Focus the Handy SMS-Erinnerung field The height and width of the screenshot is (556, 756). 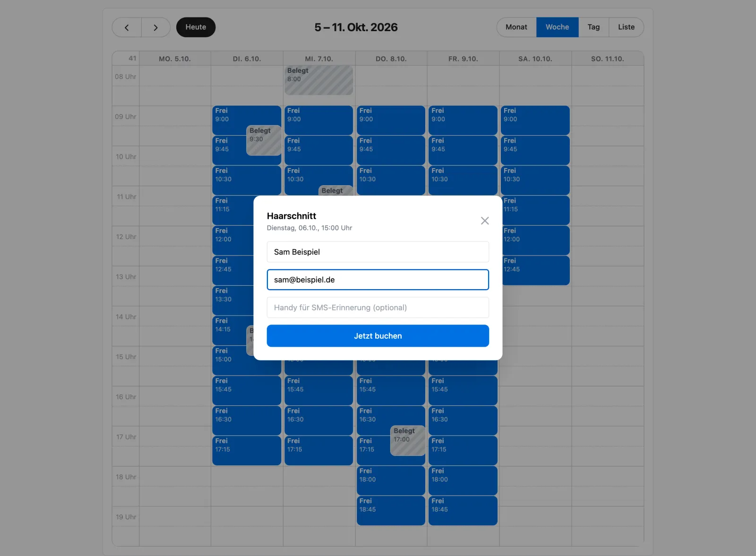(378, 308)
